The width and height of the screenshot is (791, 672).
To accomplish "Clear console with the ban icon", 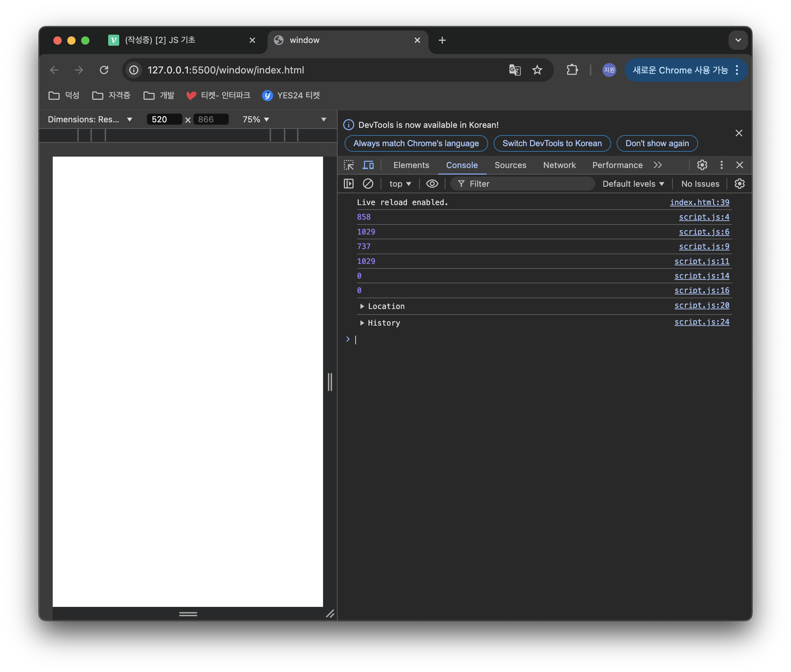I will [368, 184].
